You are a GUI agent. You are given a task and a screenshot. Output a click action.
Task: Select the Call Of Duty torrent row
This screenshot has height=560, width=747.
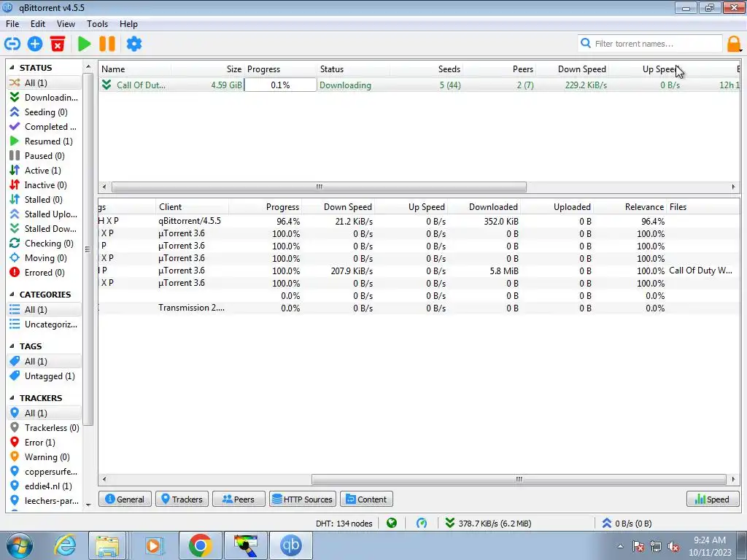[419, 85]
